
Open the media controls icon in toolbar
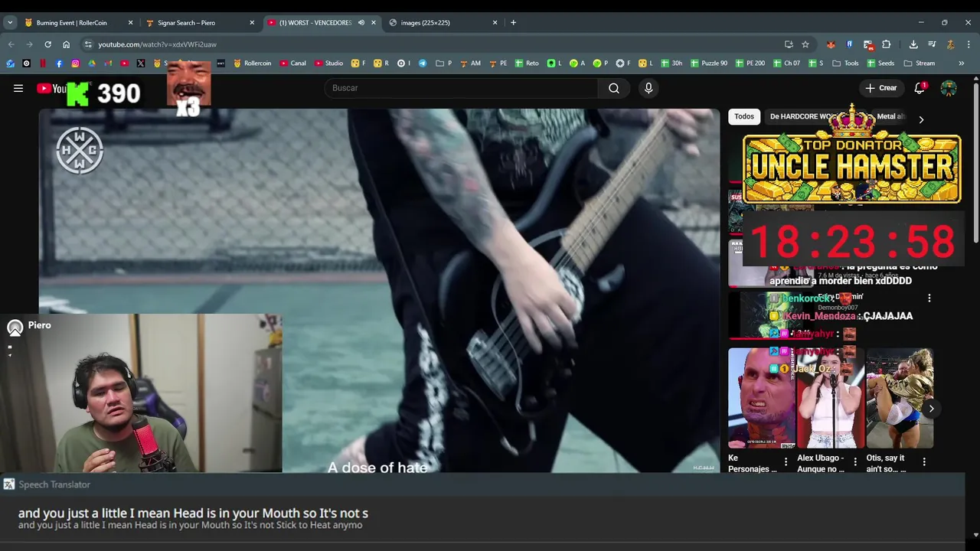(x=932, y=44)
